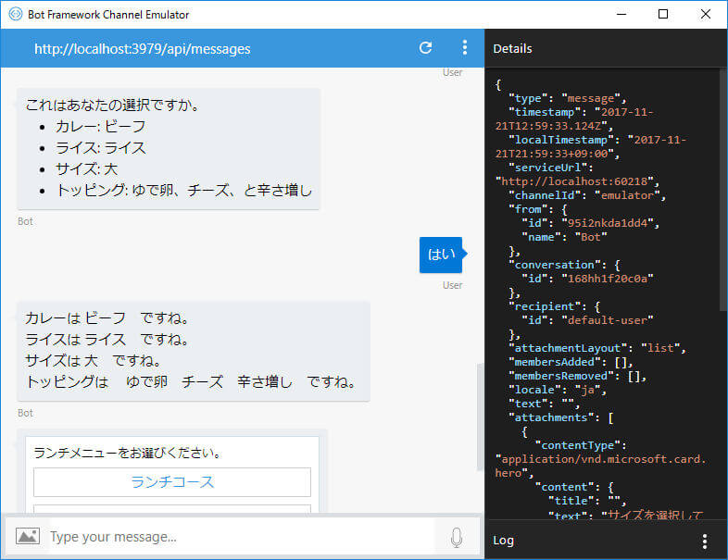Open the Log panel three-dot menu
The width and height of the screenshot is (728, 560).
click(x=705, y=541)
